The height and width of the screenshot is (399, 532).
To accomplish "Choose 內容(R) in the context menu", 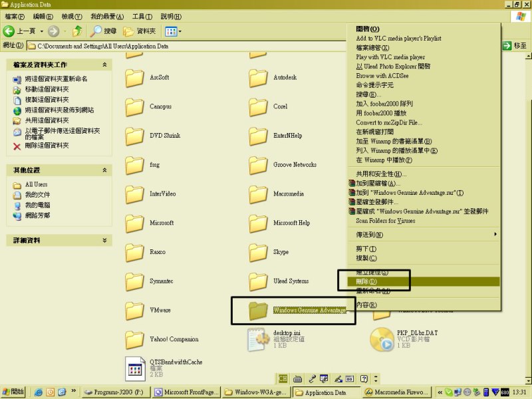I will [424, 305].
